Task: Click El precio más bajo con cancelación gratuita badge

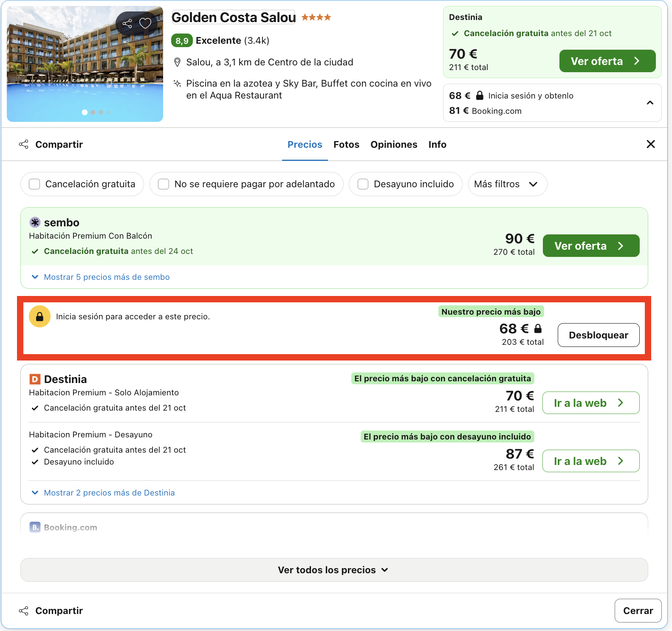Action: pyautogui.click(x=442, y=378)
